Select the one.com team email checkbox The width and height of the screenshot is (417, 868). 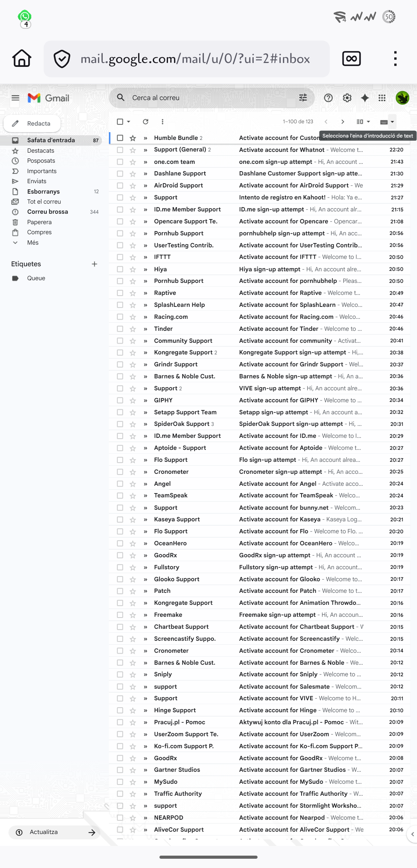point(120,162)
